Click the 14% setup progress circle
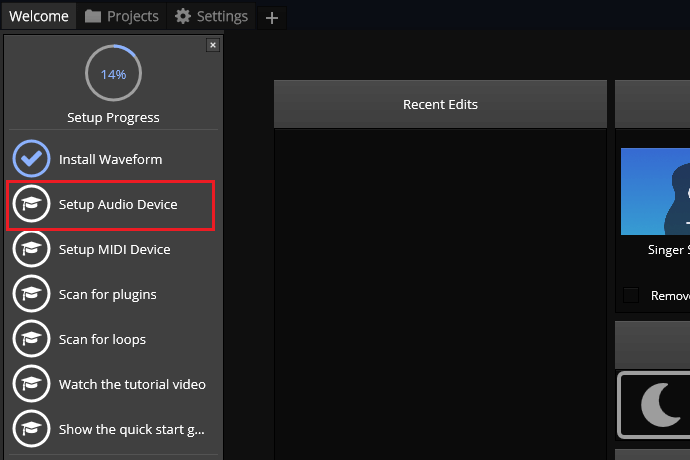This screenshot has width=690, height=460. (113, 74)
